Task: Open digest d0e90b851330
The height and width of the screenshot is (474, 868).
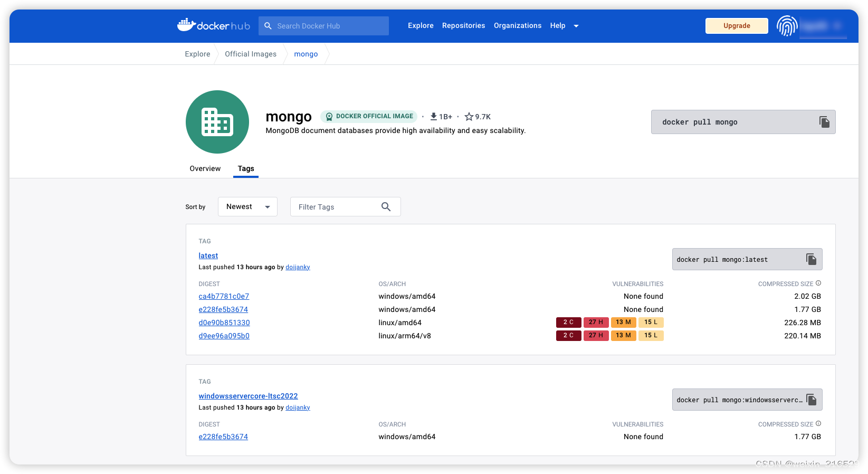Action: point(224,323)
